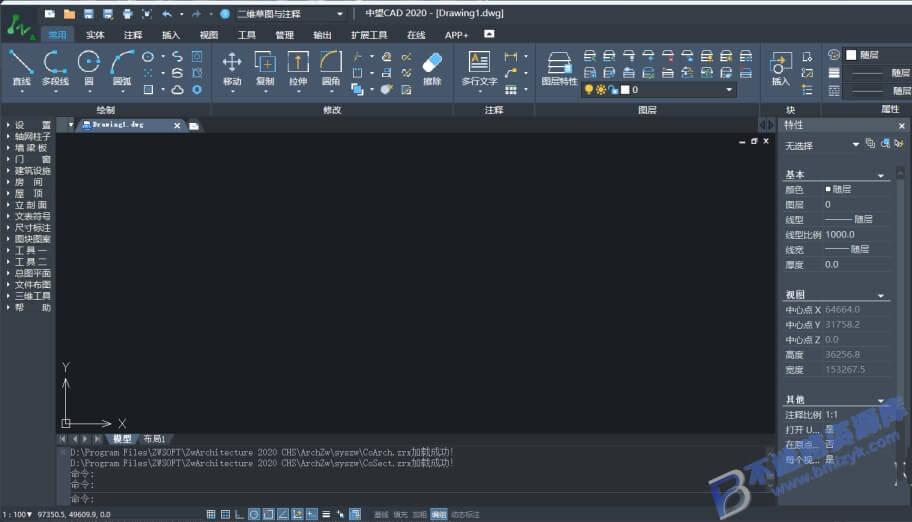Toggle grid display in status bar

tap(225, 514)
